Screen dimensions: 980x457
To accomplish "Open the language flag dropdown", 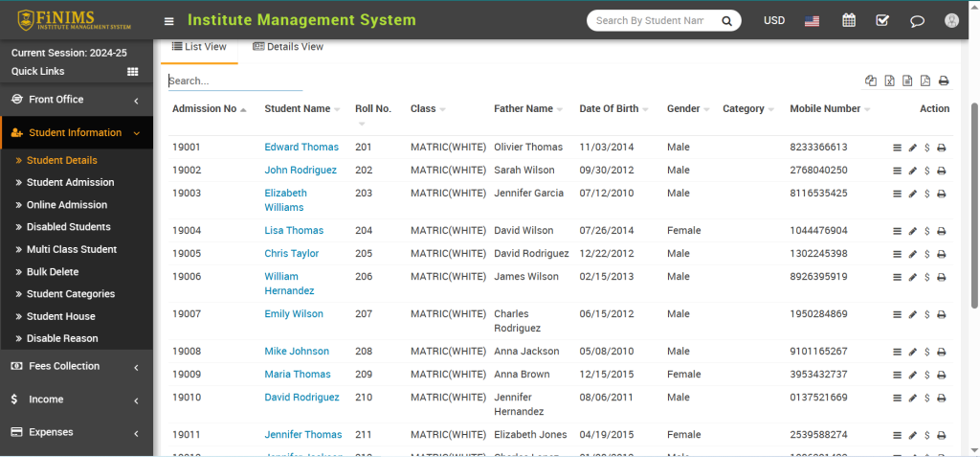I will coord(813,20).
